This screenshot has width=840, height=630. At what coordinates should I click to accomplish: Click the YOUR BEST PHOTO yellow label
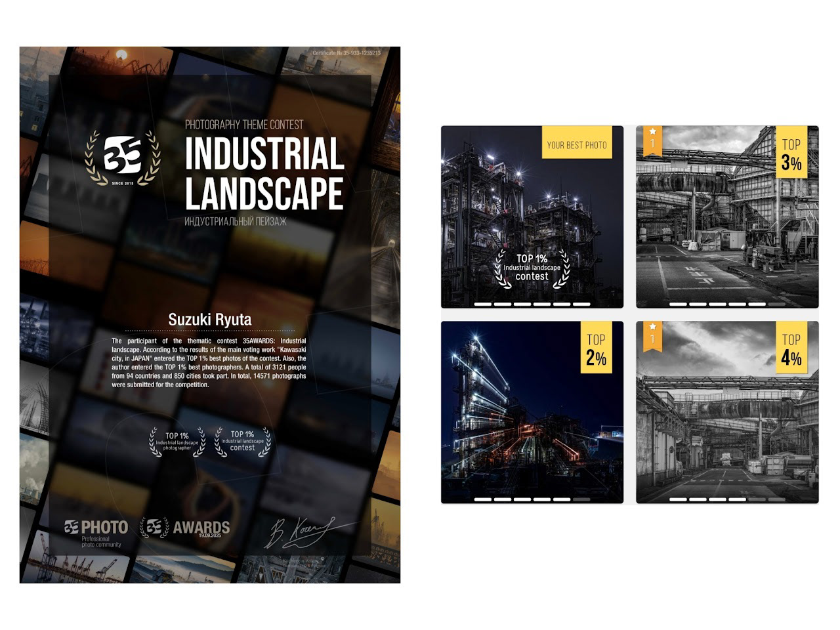click(x=577, y=142)
